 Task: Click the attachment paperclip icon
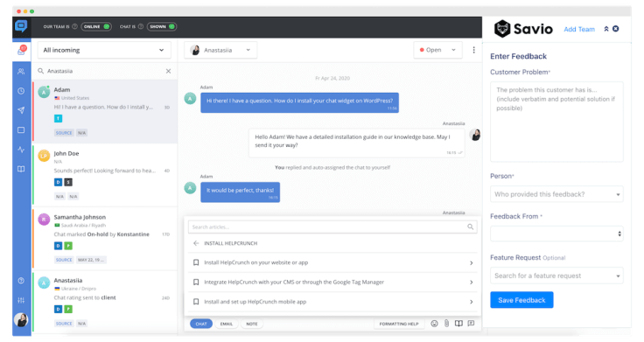tap(446, 324)
